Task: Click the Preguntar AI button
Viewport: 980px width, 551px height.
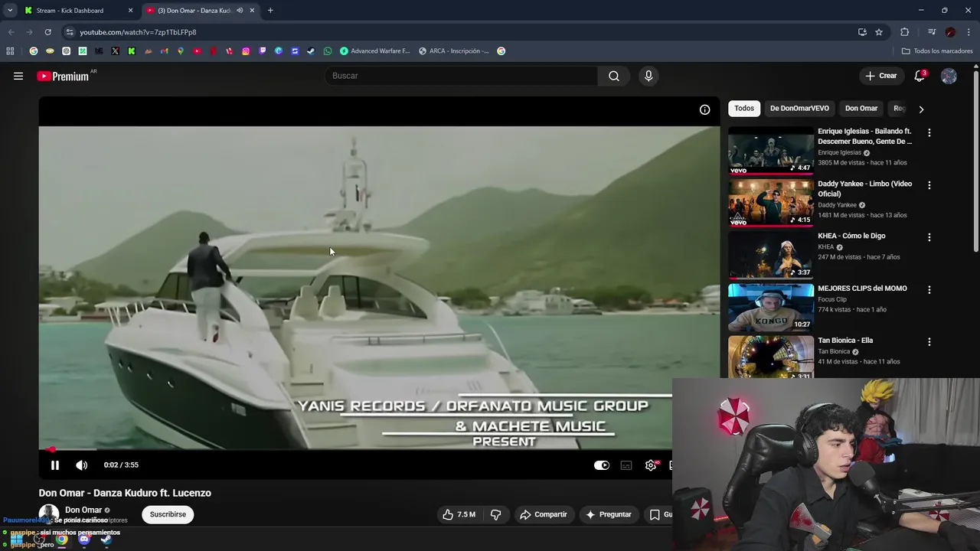Action: [608, 514]
